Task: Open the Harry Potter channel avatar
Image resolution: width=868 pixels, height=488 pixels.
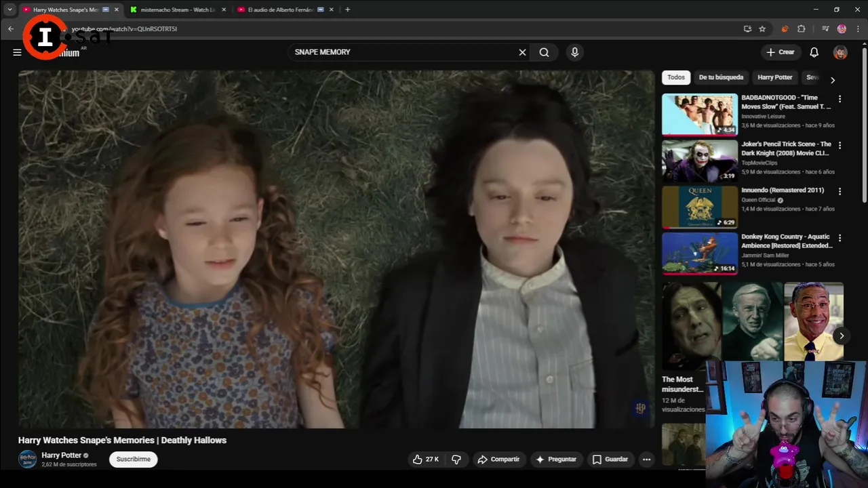Action: coord(27,459)
